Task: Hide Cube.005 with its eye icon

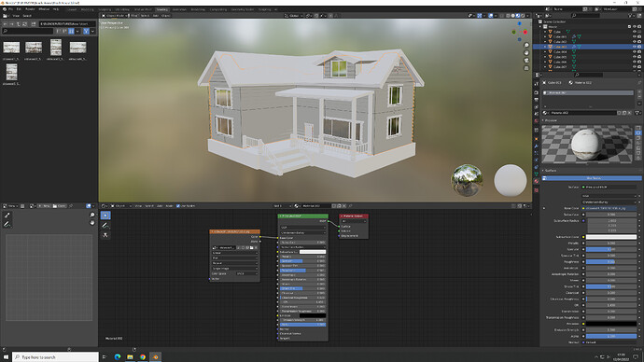Action: 634,57
